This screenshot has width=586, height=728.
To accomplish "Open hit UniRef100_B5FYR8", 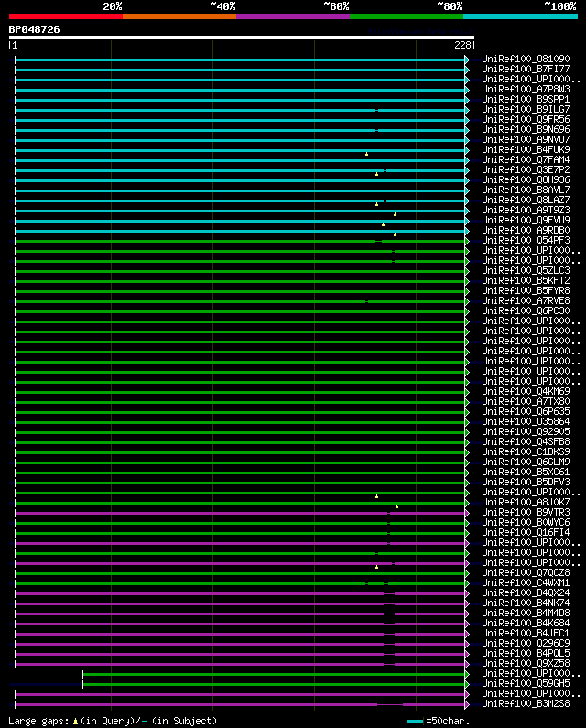I will (526, 290).
